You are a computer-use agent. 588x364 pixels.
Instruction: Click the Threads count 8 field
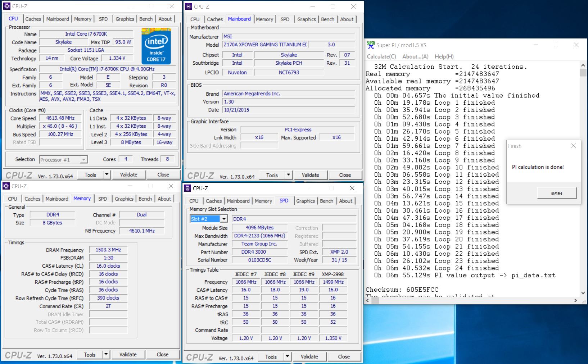click(x=167, y=159)
